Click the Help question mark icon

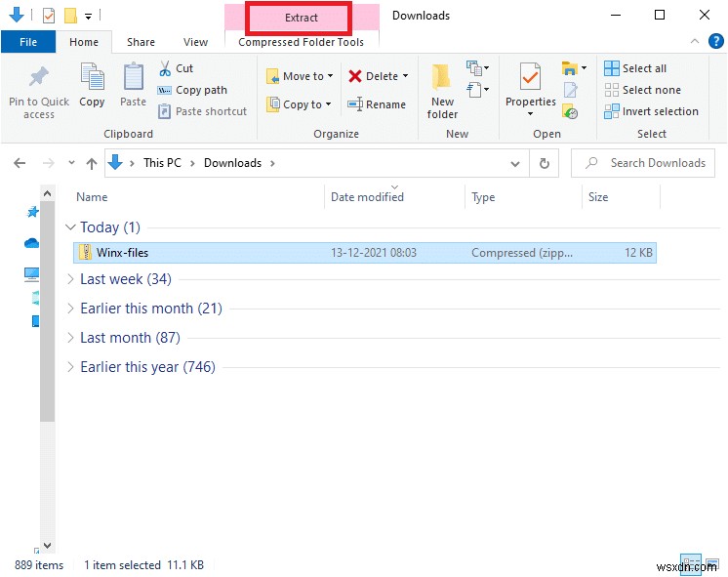716,41
